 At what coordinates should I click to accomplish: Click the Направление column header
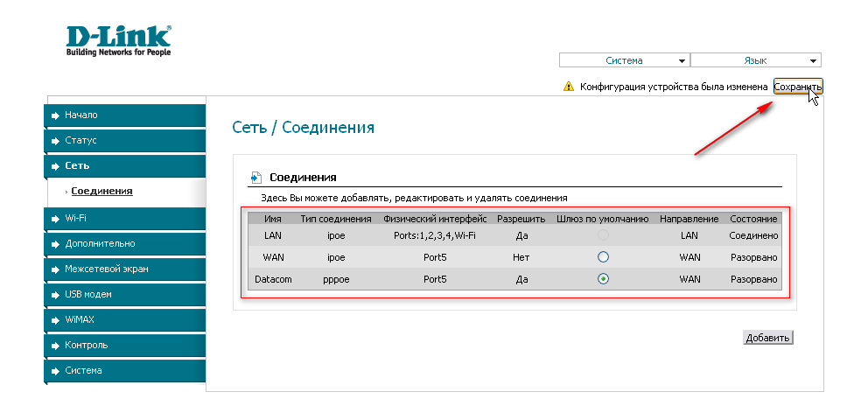689,219
